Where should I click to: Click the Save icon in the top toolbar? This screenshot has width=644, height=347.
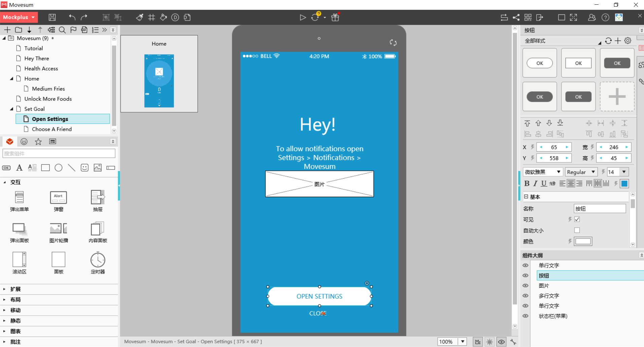point(52,18)
